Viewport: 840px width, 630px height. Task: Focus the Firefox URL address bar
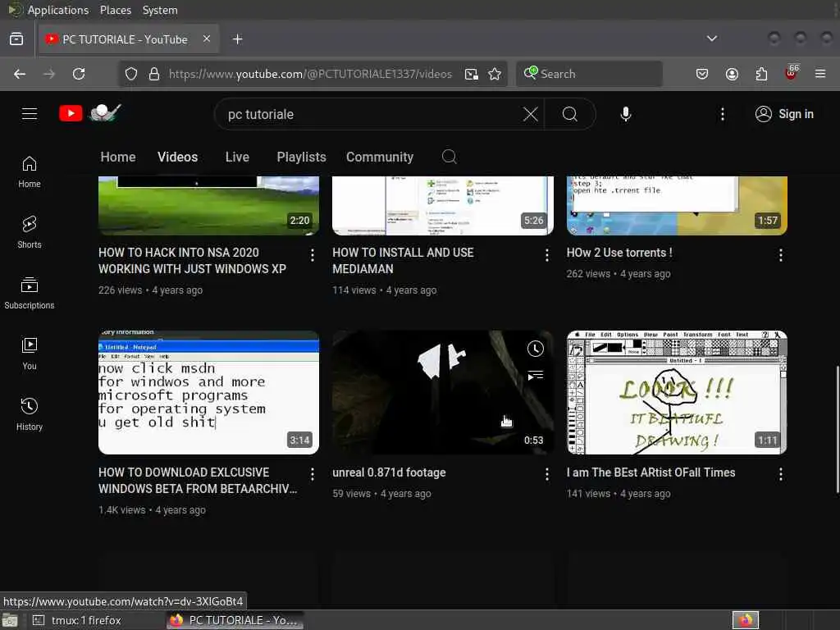310,74
